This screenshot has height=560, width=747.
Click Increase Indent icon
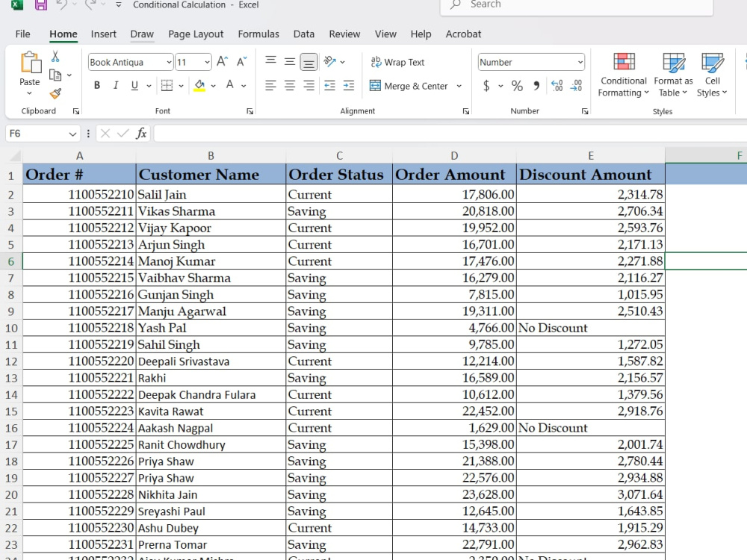click(349, 86)
